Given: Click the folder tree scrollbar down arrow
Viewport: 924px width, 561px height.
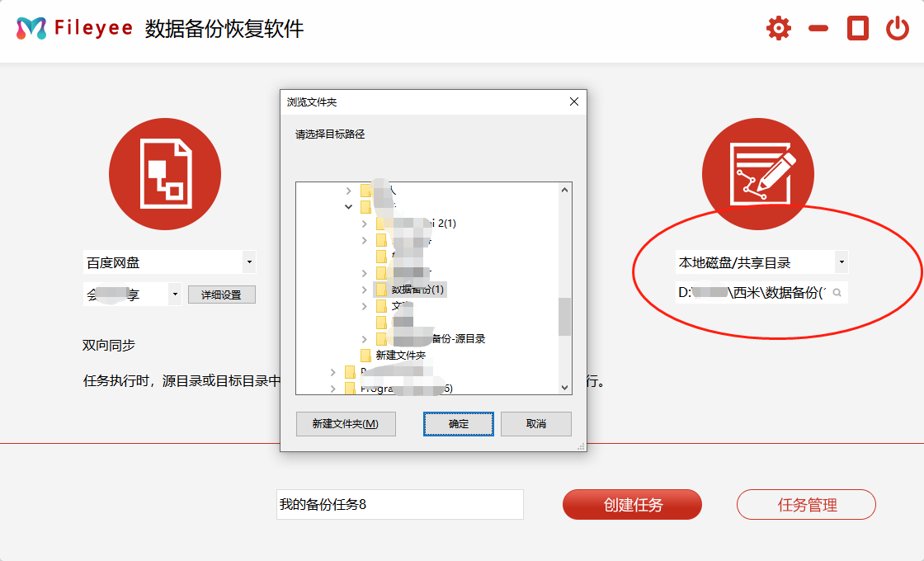Looking at the screenshot, I should 565,388.
